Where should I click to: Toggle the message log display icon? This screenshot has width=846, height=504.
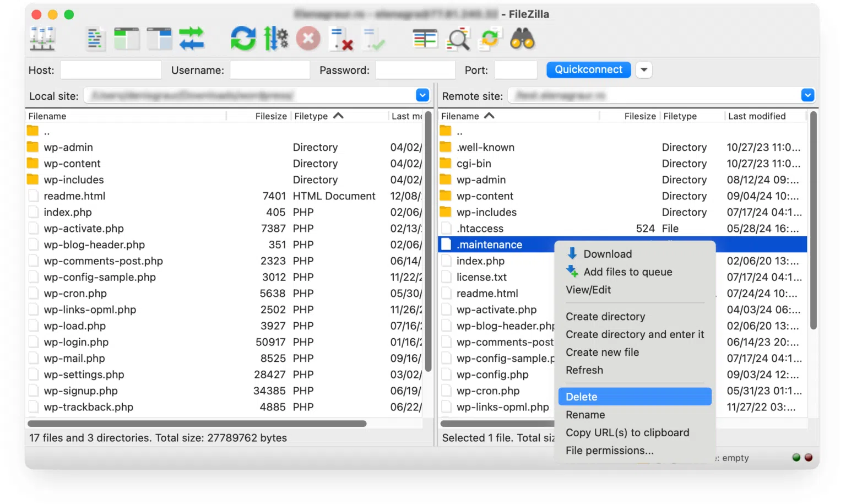[95, 39]
